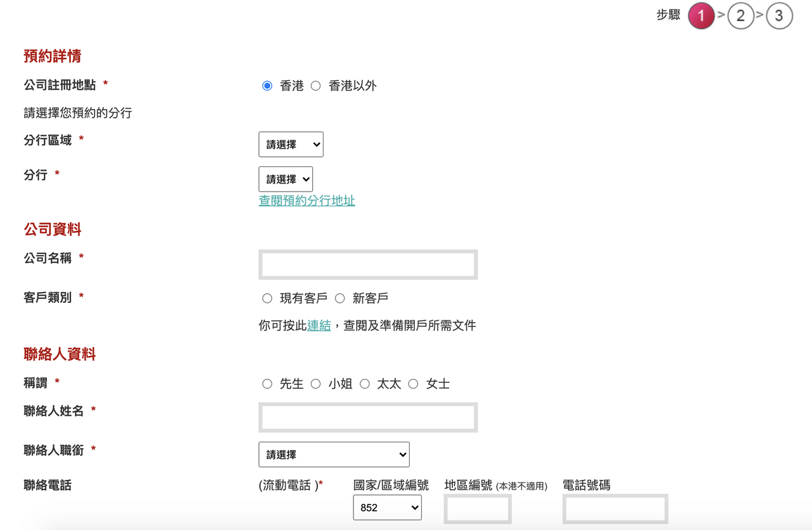Choose 現有客戶 customer type
This screenshot has height=530, width=812.
click(x=267, y=298)
